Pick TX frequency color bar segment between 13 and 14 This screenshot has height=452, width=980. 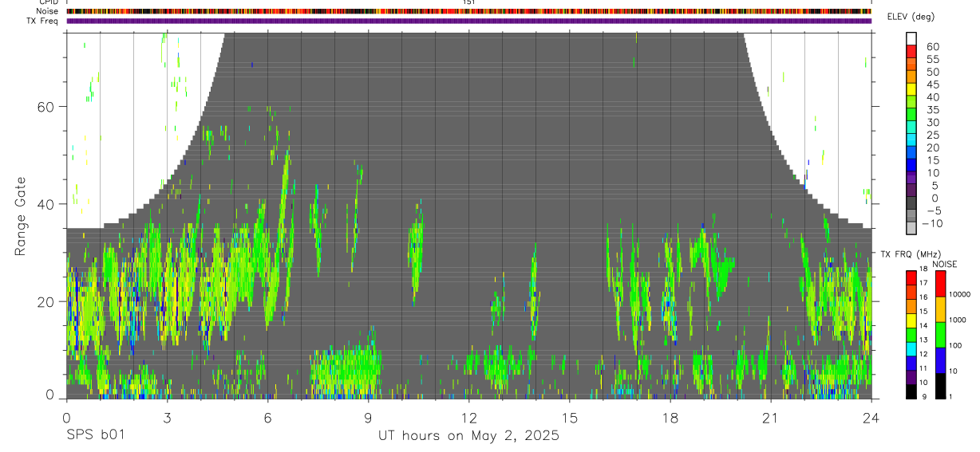911,335
